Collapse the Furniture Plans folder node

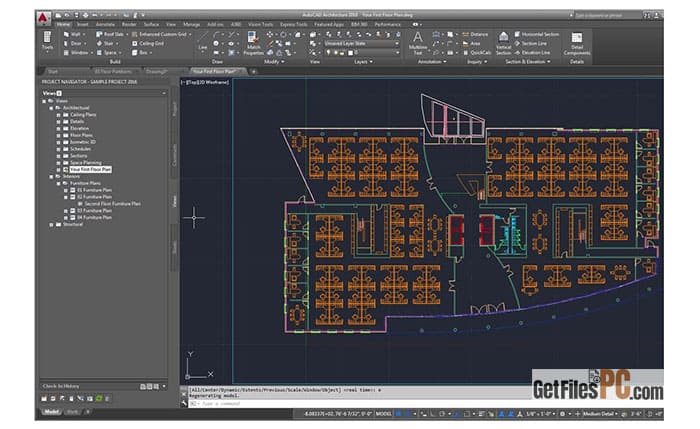(x=58, y=183)
